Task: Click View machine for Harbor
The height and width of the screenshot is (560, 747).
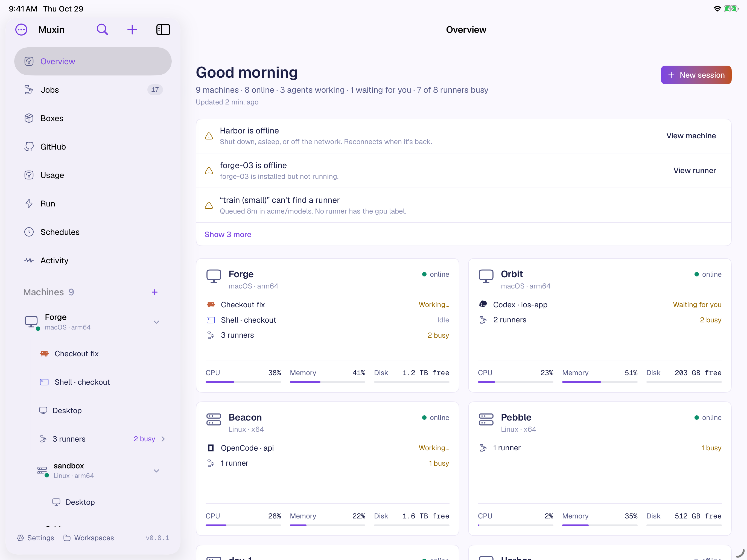Action: click(x=691, y=136)
